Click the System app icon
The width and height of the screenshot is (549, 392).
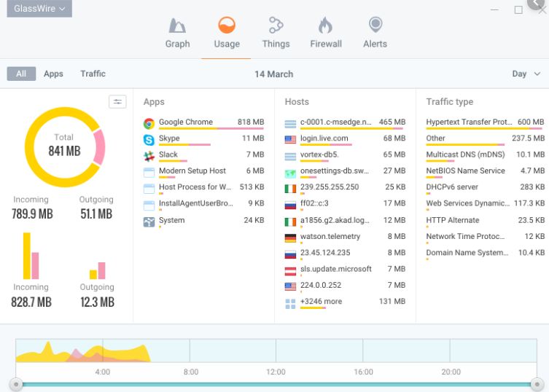(x=149, y=222)
